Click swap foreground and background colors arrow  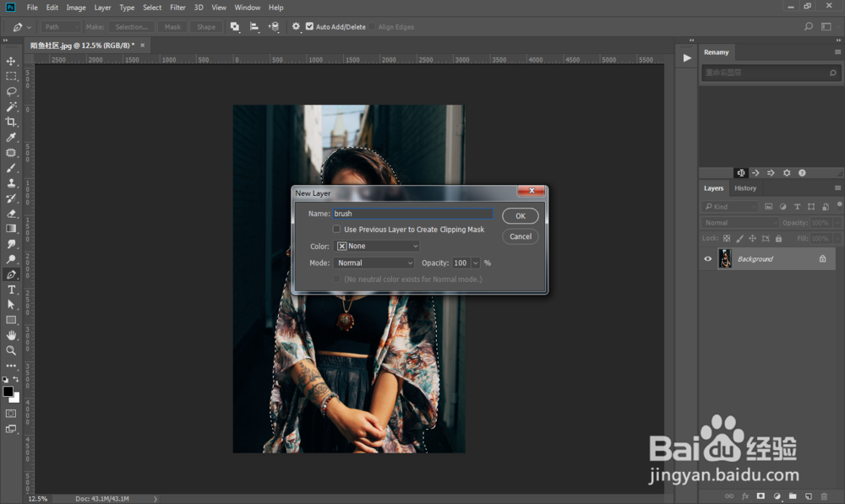15,379
